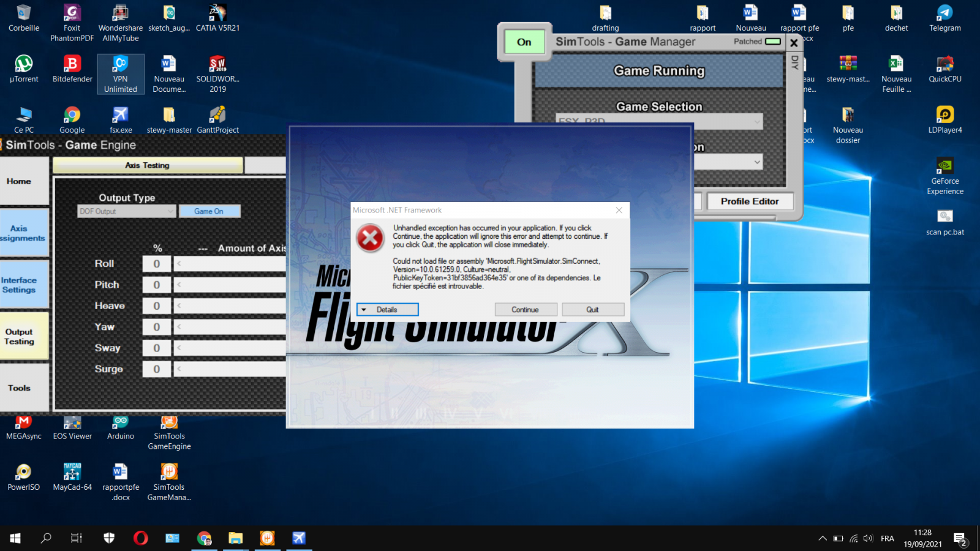Open the DOF Output dropdown
This screenshot has height=551, width=980.
(127, 211)
